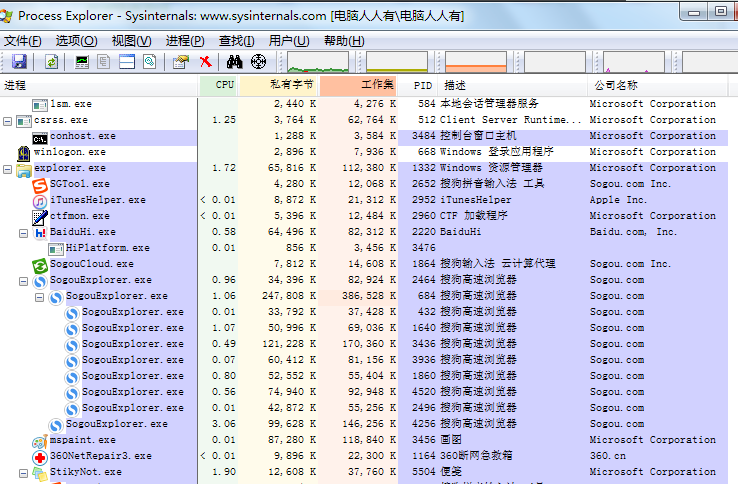Sort by the 私有字节 column header
738x484 pixels.
pyautogui.click(x=278, y=85)
